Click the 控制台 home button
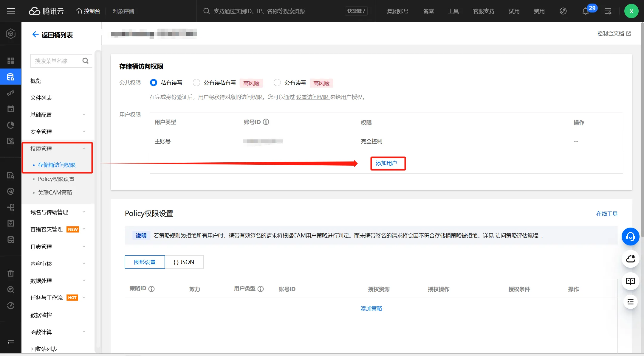This screenshot has width=644, height=356. click(x=88, y=11)
